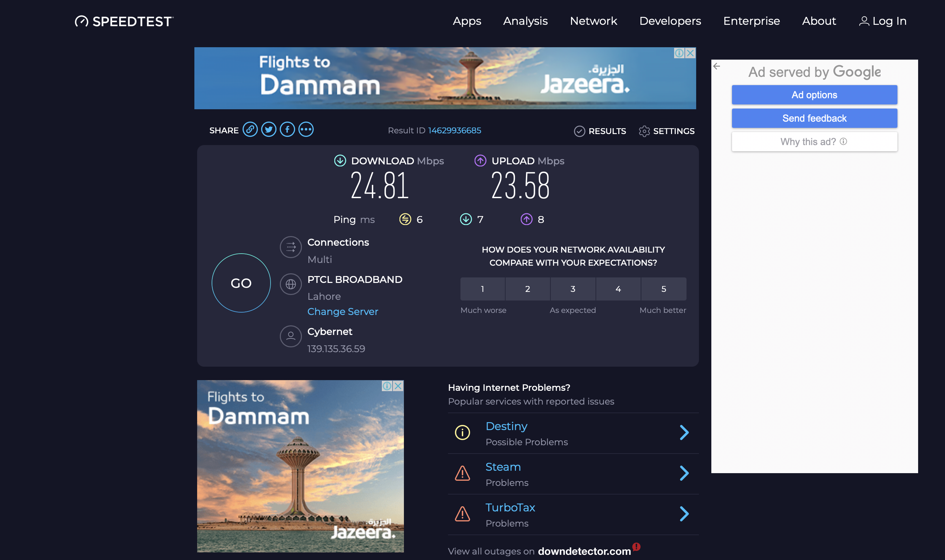
Task: Start test with GO button
Action: (x=241, y=283)
